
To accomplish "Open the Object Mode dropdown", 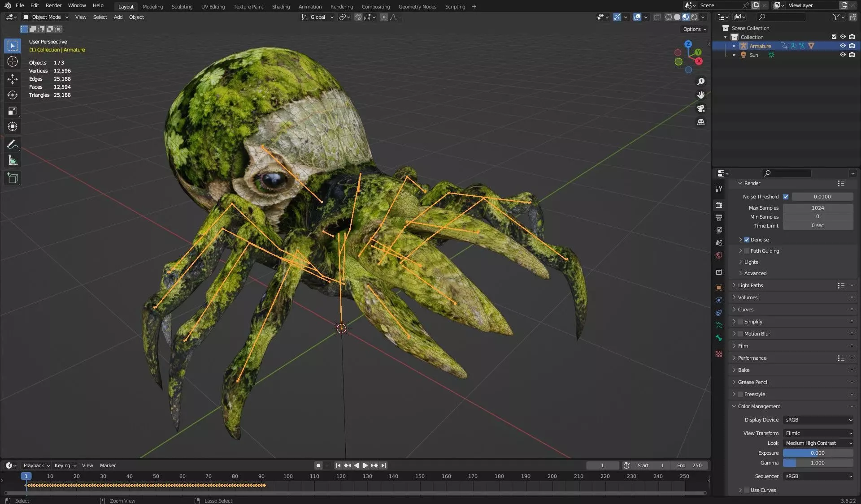I will pos(46,17).
